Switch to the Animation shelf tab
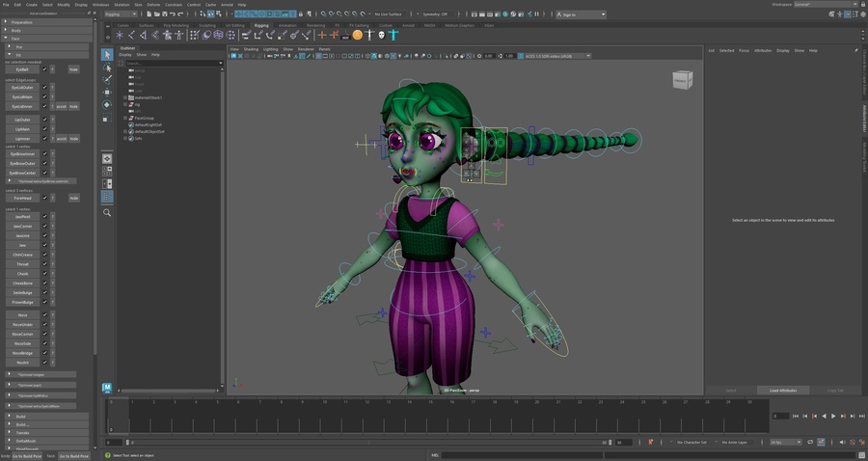This screenshot has width=868, height=461. click(287, 25)
